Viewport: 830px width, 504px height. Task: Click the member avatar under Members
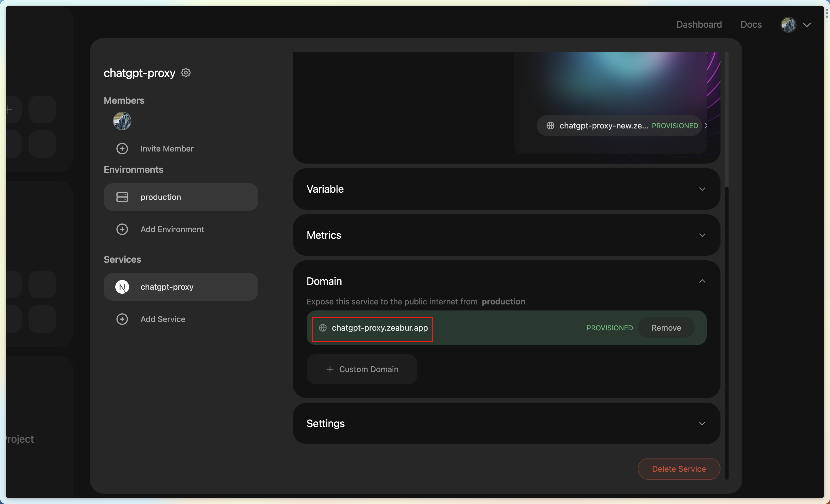[x=122, y=121]
